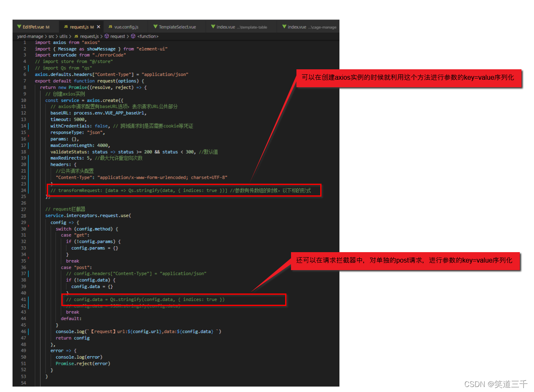534x392 pixels.
Task: Click 'const service = axios.create({'
Action: (x=85, y=100)
